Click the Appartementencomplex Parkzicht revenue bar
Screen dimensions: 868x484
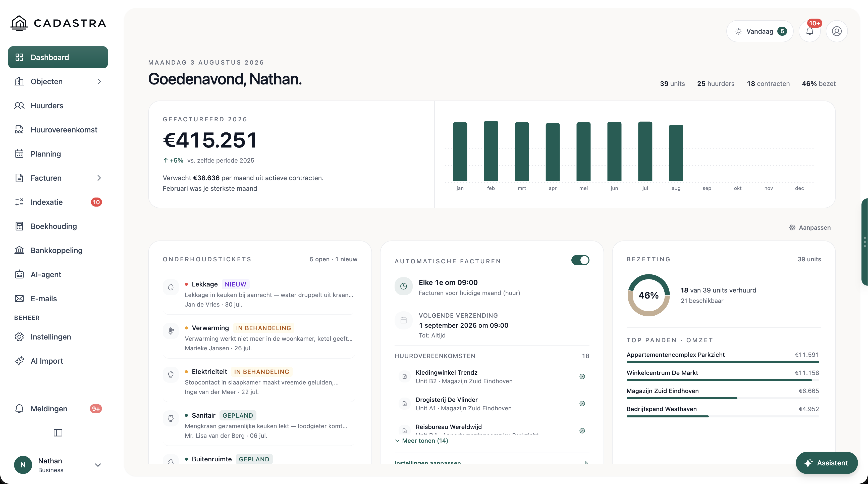722,362
